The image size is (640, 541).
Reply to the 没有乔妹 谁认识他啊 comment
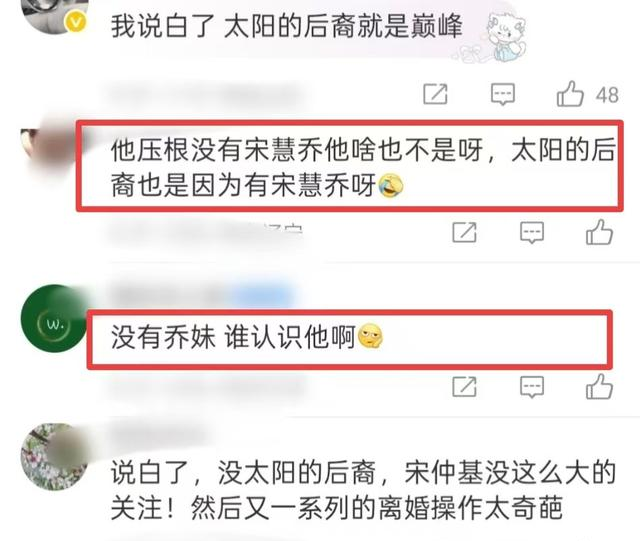532,387
